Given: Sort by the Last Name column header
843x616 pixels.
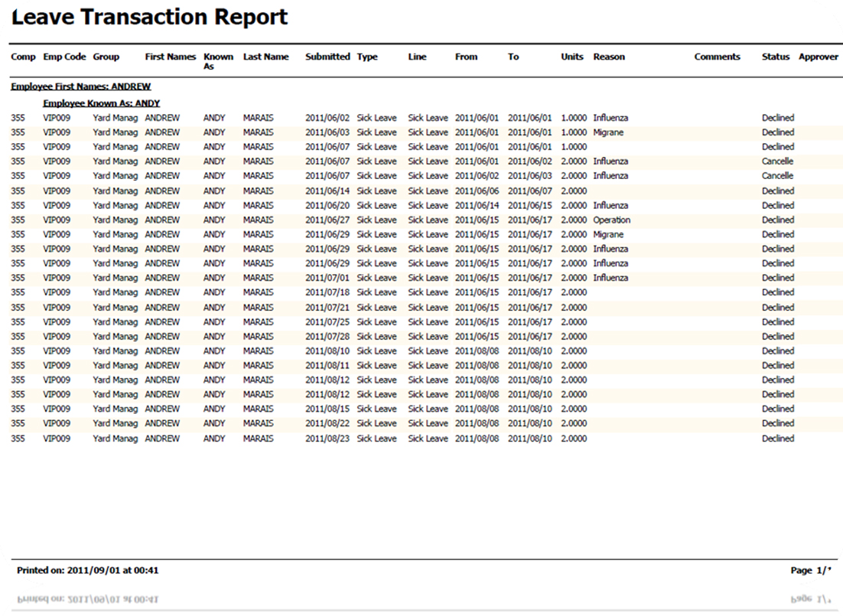Looking at the screenshot, I should click(265, 57).
